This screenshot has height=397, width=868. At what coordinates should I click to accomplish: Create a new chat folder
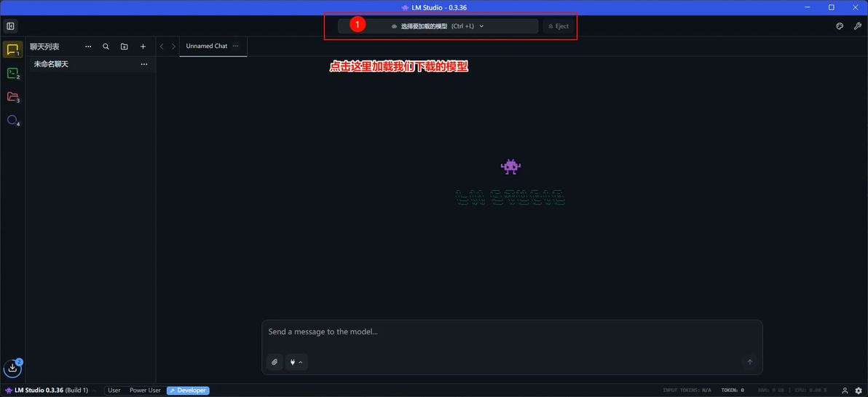(x=125, y=47)
